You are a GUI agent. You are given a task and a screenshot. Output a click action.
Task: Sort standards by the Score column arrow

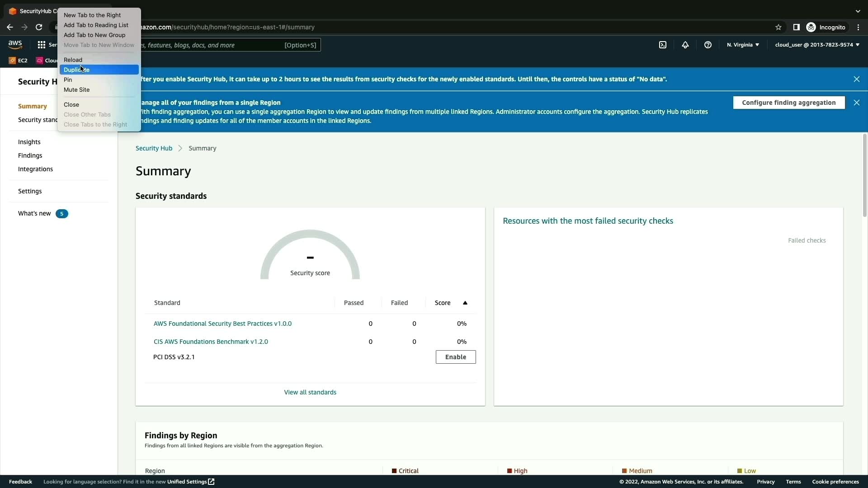pos(465,303)
